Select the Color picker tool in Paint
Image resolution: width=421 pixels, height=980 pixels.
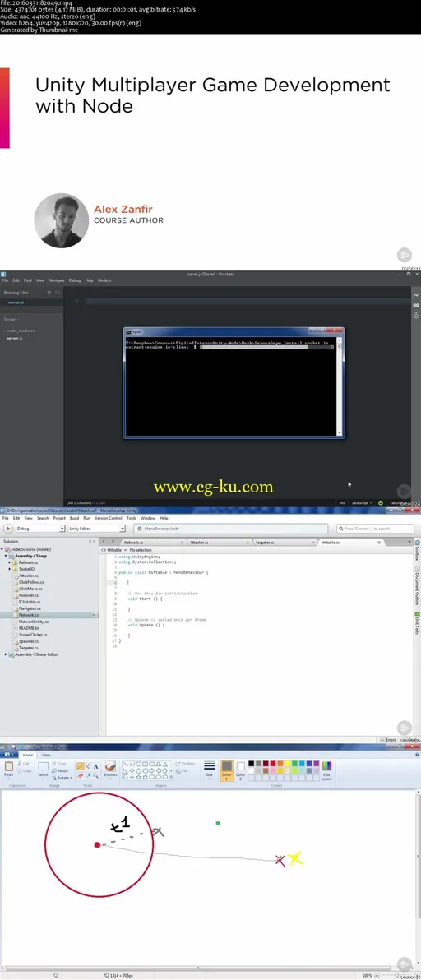88,775
